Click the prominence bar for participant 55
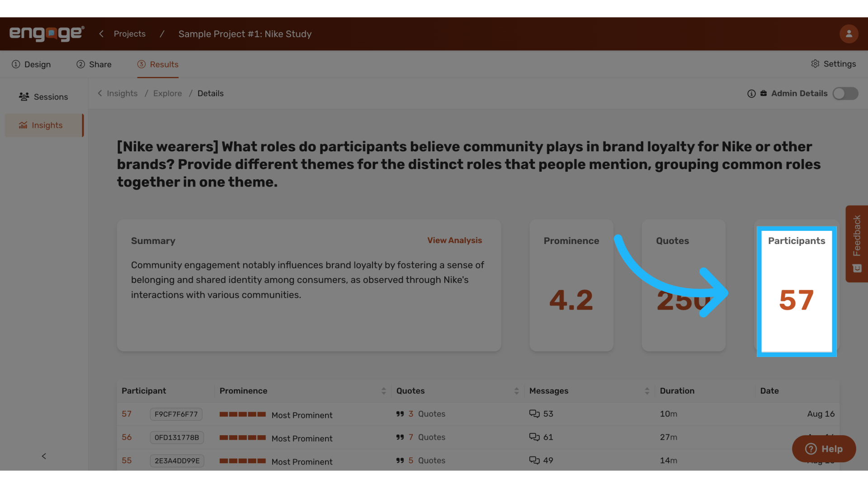 242,461
